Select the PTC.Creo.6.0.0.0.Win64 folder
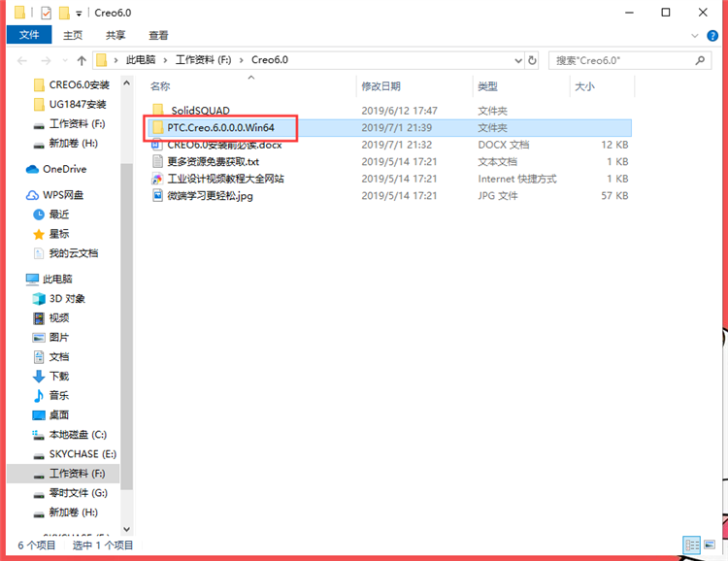Image resolution: width=728 pixels, height=561 pixels. [x=220, y=128]
